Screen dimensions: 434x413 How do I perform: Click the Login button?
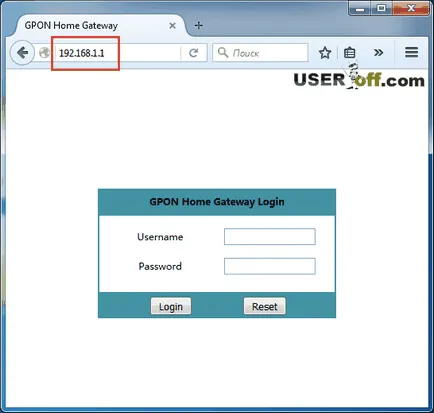[x=171, y=306]
